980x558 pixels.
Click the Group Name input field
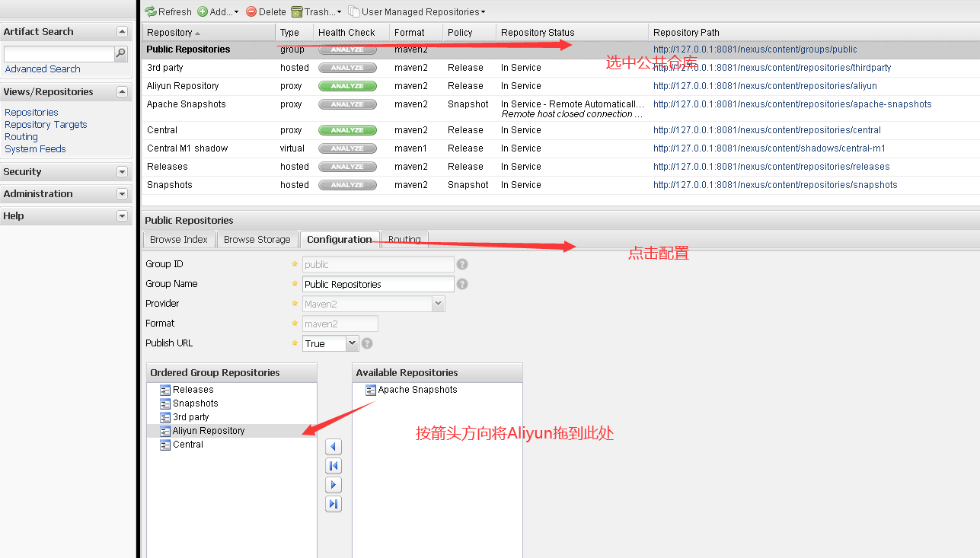(x=378, y=284)
